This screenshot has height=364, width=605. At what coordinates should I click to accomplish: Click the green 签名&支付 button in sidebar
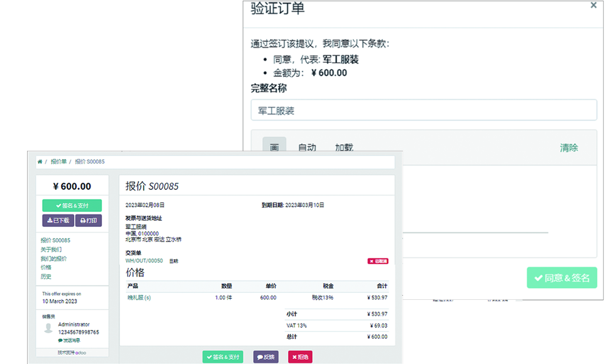point(72,206)
